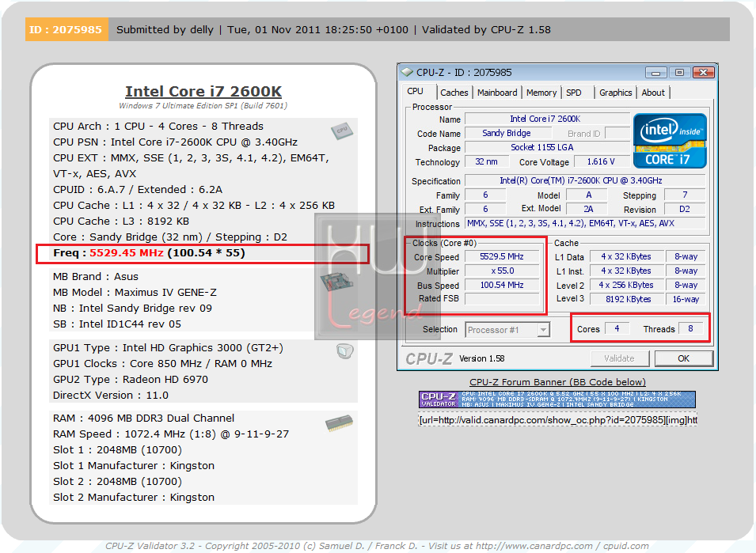Click the Core Speed value 5529.5 MHz
The width and height of the screenshot is (756, 553).
(x=502, y=257)
